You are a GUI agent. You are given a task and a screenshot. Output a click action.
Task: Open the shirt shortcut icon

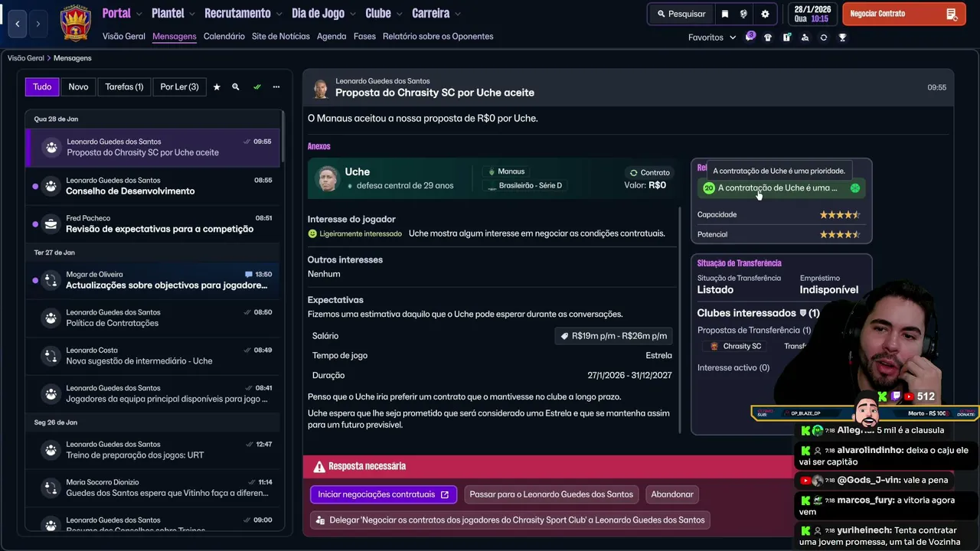click(768, 37)
